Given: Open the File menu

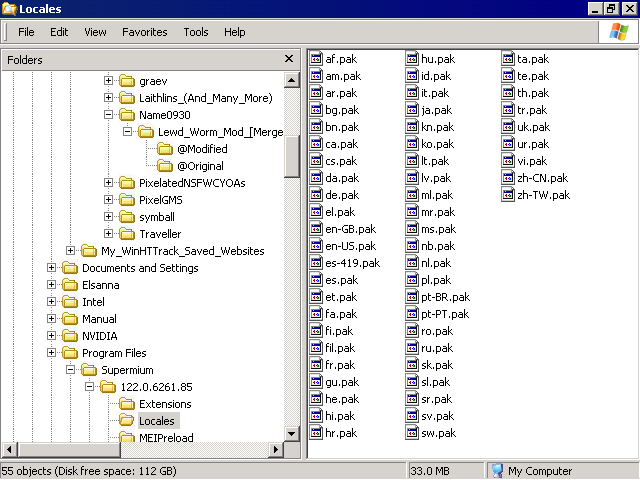Looking at the screenshot, I should pos(26,32).
